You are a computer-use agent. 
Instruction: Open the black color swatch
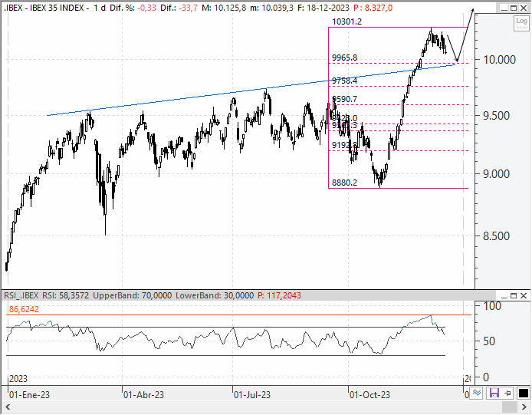(523, 394)
